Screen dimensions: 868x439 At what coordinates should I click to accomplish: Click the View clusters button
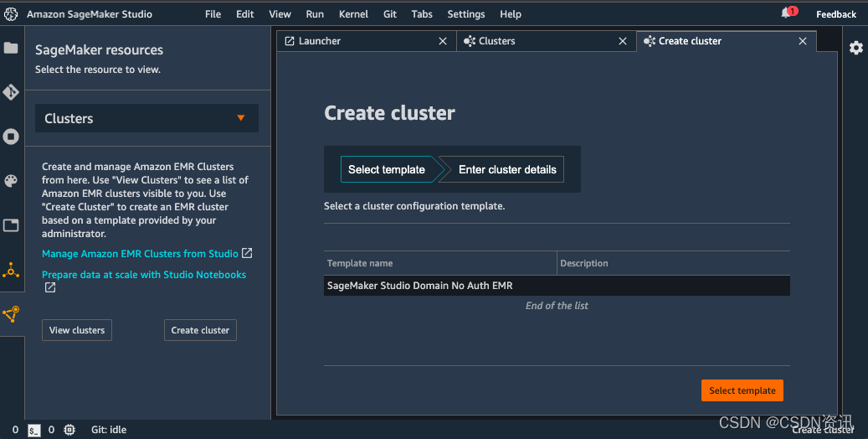[77, 330]
